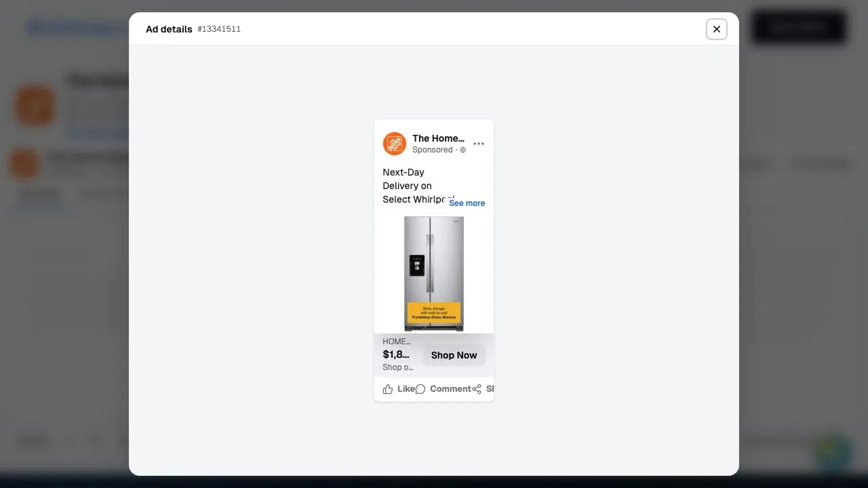Click the Shop Now button
The height and width of the screenshot is (488, 868).
click(x=454, y=355)
